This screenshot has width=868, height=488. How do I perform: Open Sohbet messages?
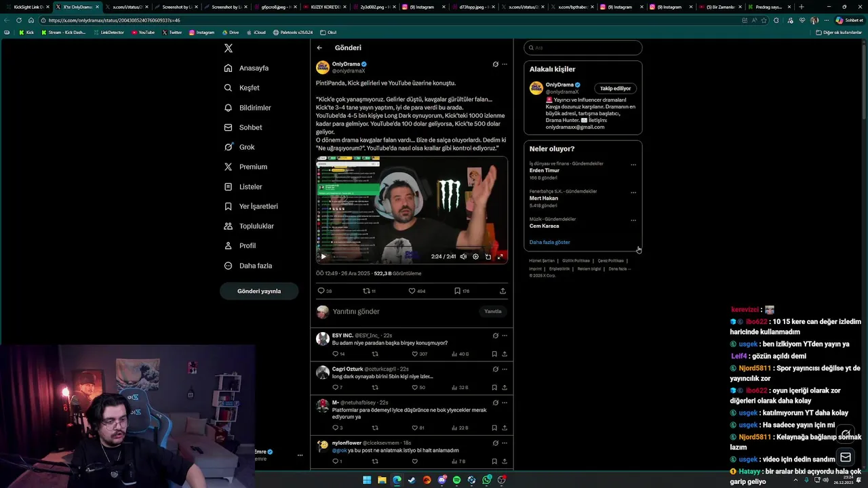[x=243, y=127]
